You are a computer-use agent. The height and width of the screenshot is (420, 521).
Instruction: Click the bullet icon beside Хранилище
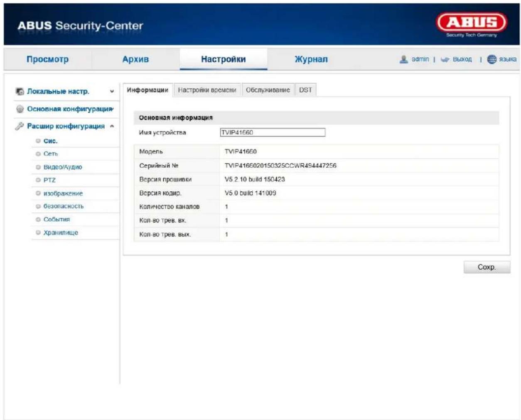pos(38,233)
